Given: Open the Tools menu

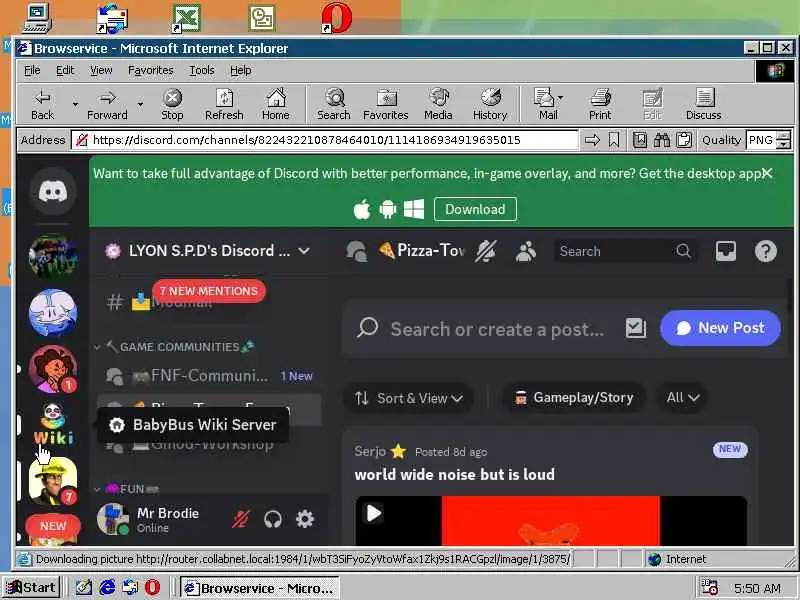Looking at the screenshot, I should click(x=202, y=70).
